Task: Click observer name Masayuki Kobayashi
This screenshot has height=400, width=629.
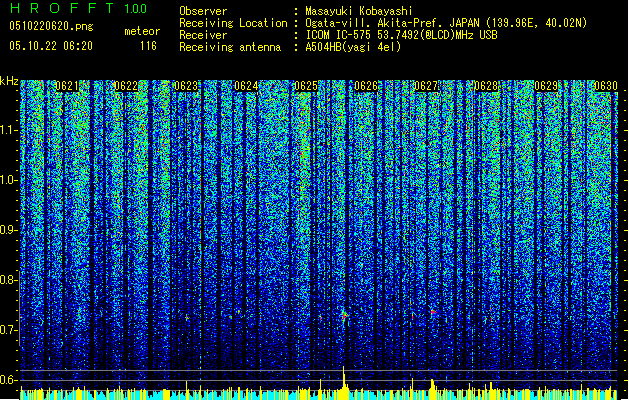Action: click(x=359, y=11)
